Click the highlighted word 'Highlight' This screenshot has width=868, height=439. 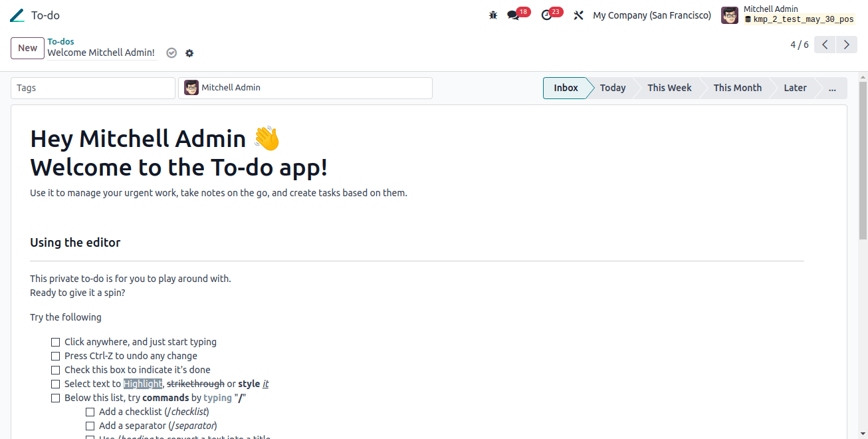[x=143, y=384]
